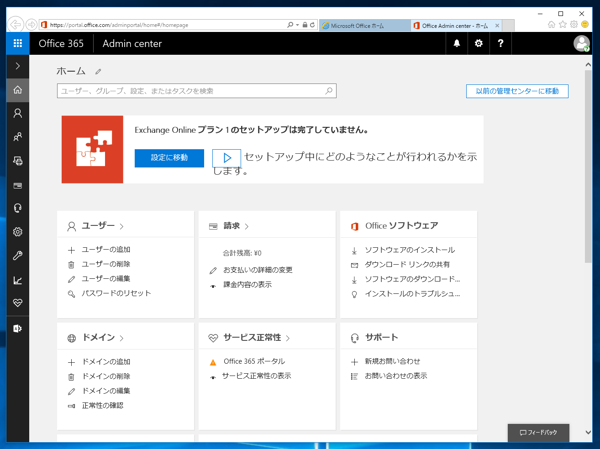Open the Reports chart icon in sidebar
Screen dimensions: 600x449
tap(18, 280)
